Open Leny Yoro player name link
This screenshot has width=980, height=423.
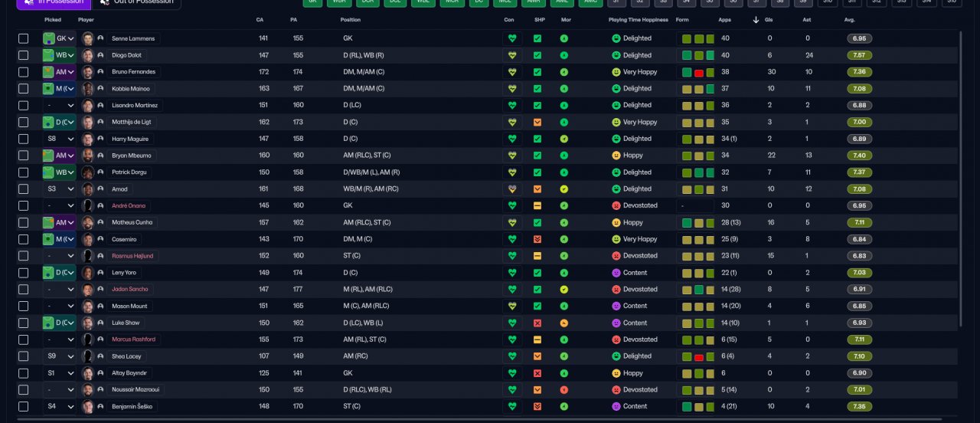pos(123,273)
